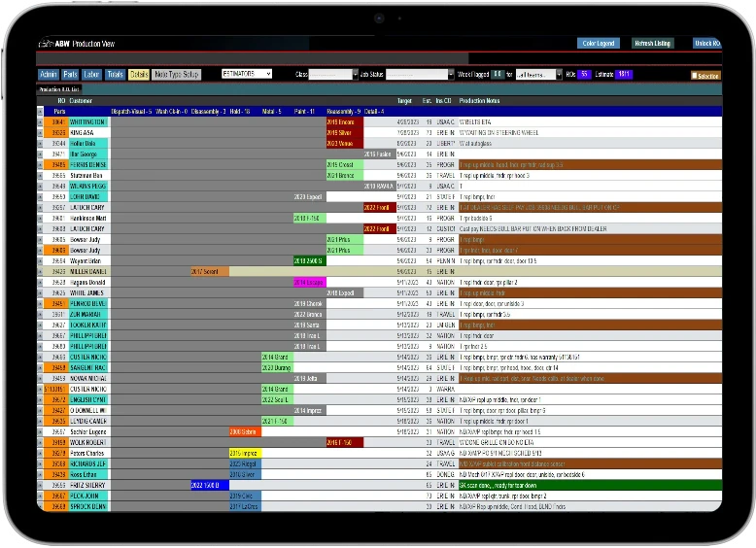756x548 pixels.
Task: Select the yellow 2015 Impre cell
Action: [245, 453]
